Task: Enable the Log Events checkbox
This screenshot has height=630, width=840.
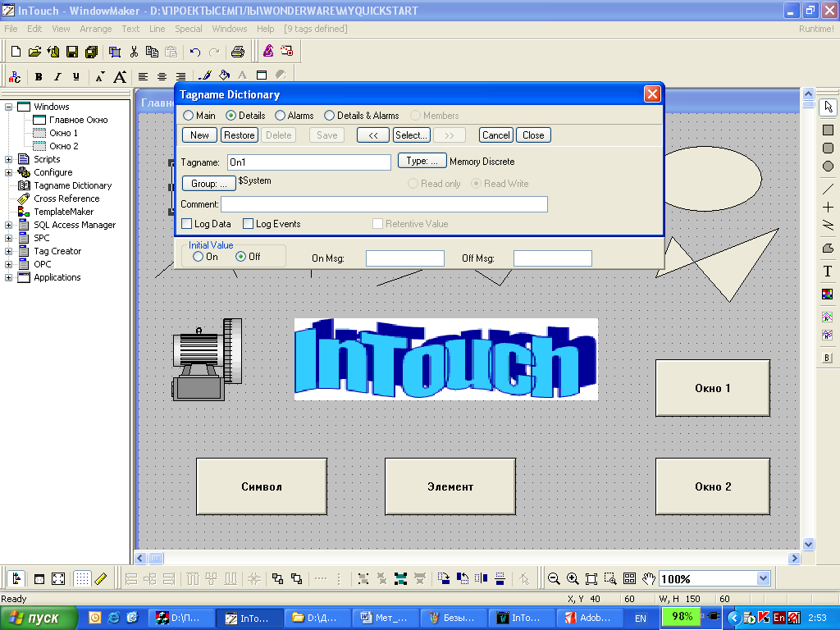Action: pos(248,224)
